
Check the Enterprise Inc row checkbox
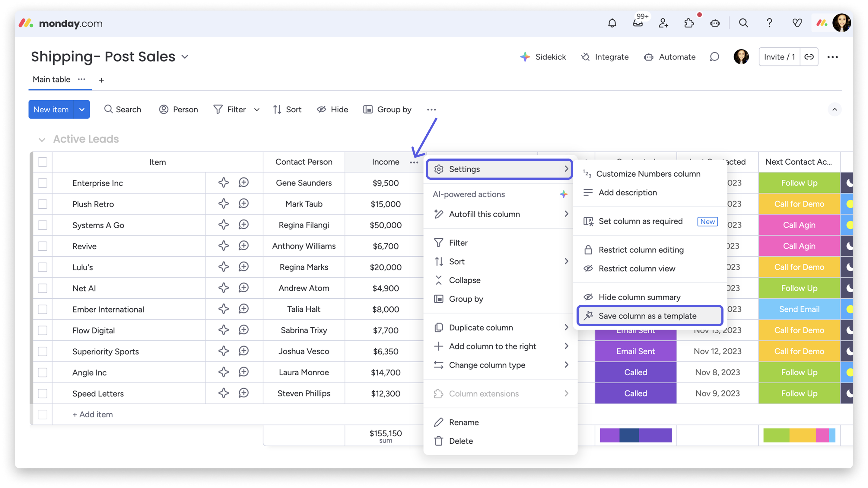tap(43, 183)
